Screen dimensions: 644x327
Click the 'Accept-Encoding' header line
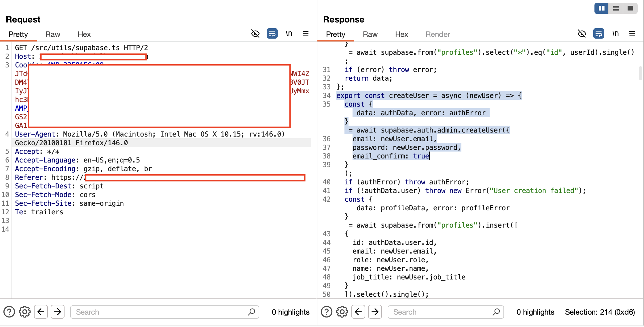click(x=84, y=169)
